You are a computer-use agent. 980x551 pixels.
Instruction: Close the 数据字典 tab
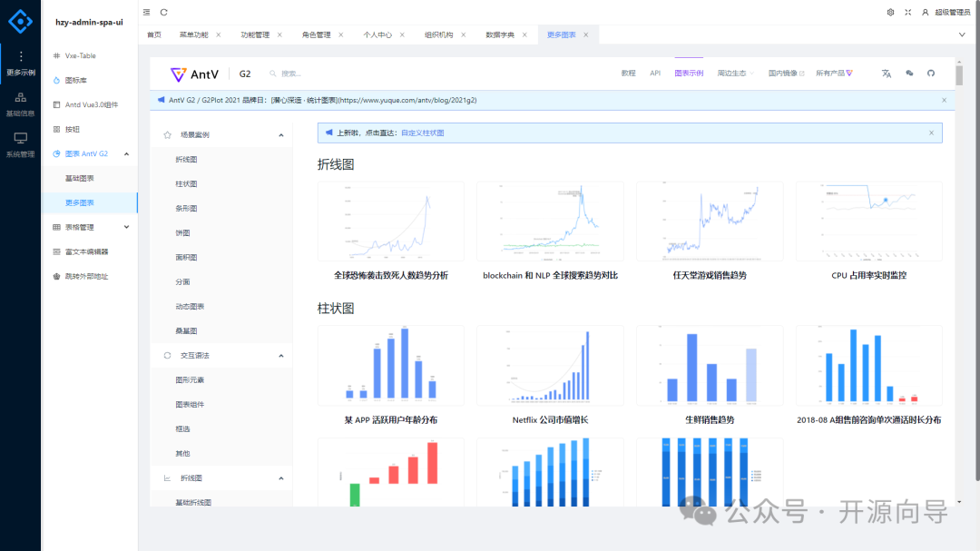(x=524, y=35)
